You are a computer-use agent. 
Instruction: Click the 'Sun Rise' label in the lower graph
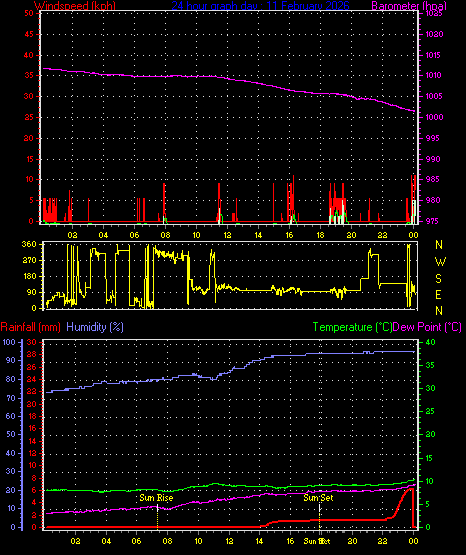click(x=156, y=498)
